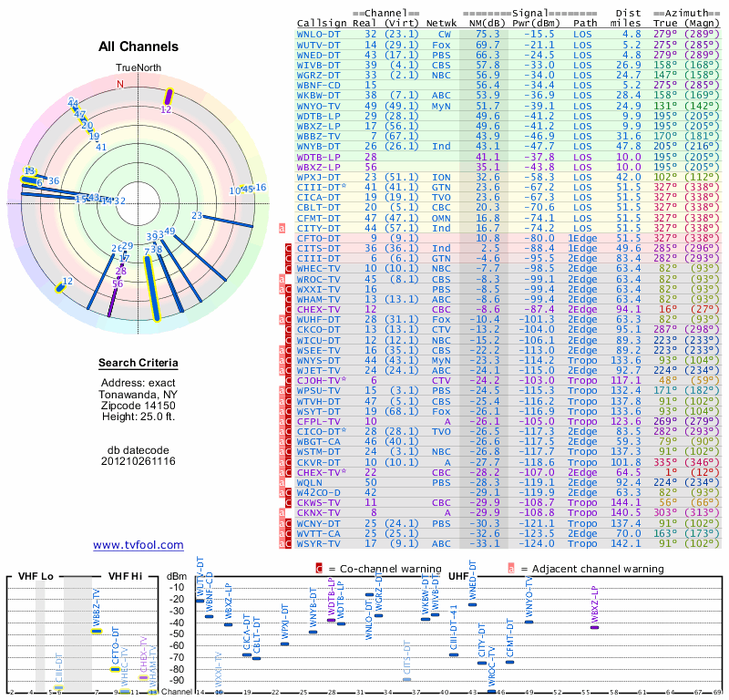Click the WPXJ-DT callsign in table

318,177
